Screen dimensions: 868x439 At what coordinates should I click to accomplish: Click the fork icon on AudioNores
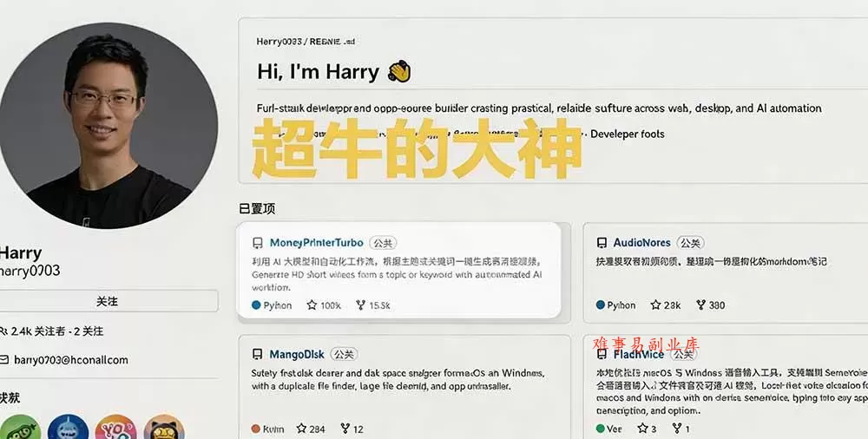(x=700, y=305)
